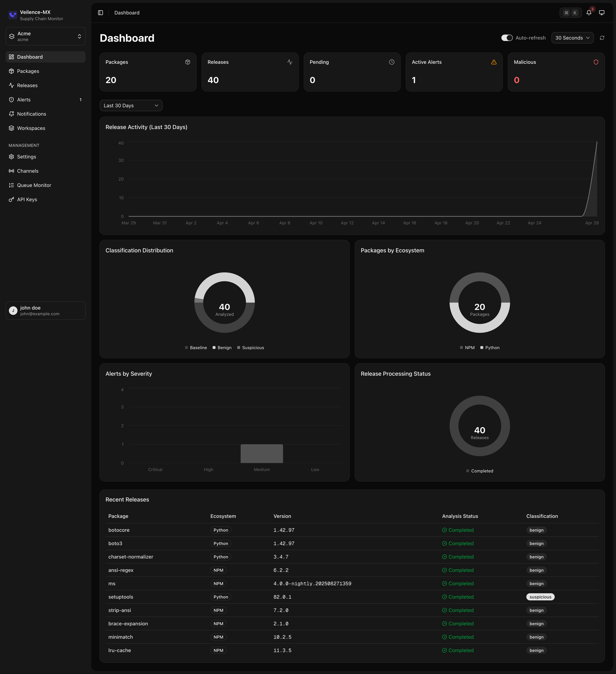Open the command palette shortcut button
Screen dimensions: 616x674
(571, 13)
